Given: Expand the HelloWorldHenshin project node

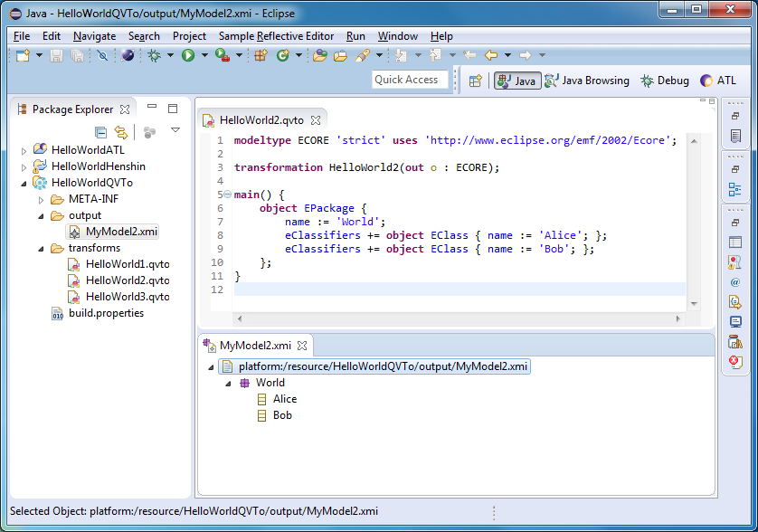Looking at the screenshot, I should [x=24, y=167].
